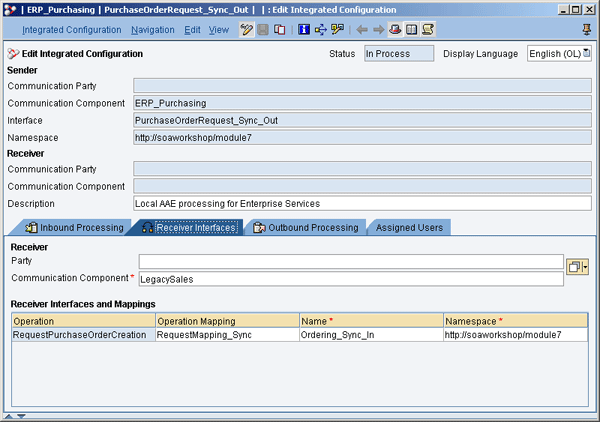The width and height of the screenshot is (600, 422).
Task: Click the copy object icon in toolbar
Action: (281, 30)
